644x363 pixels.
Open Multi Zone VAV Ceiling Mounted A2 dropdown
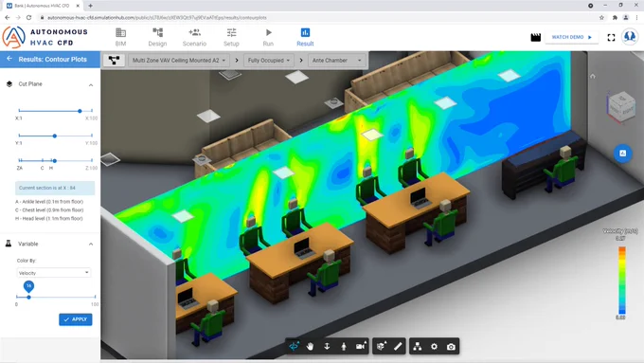point(179,60)
